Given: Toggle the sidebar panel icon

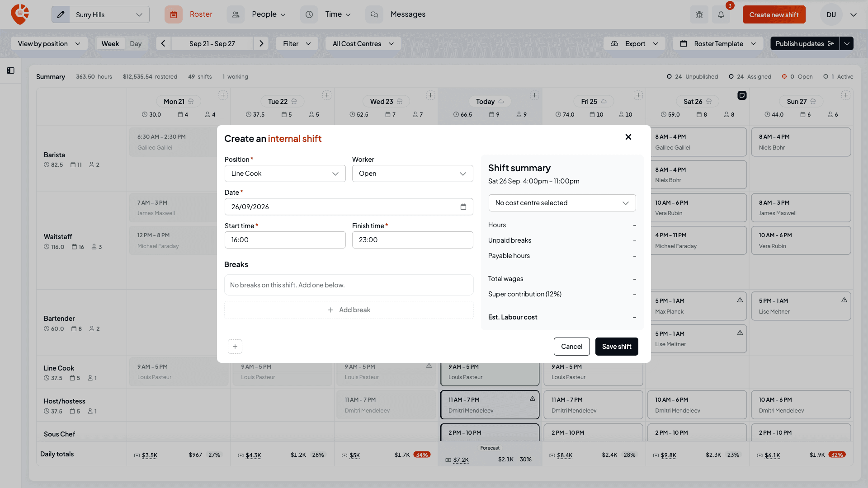Looking at the screenshot, I should click(11, 70).
